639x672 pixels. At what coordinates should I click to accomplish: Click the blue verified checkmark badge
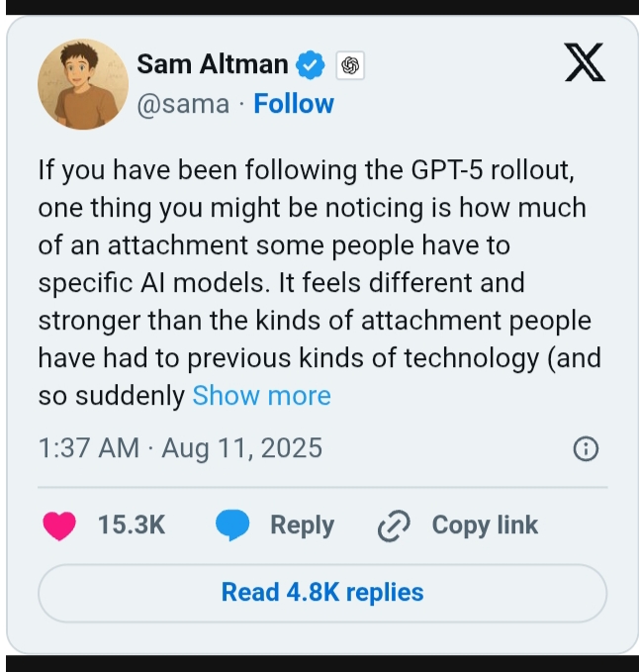click(311, 65)
